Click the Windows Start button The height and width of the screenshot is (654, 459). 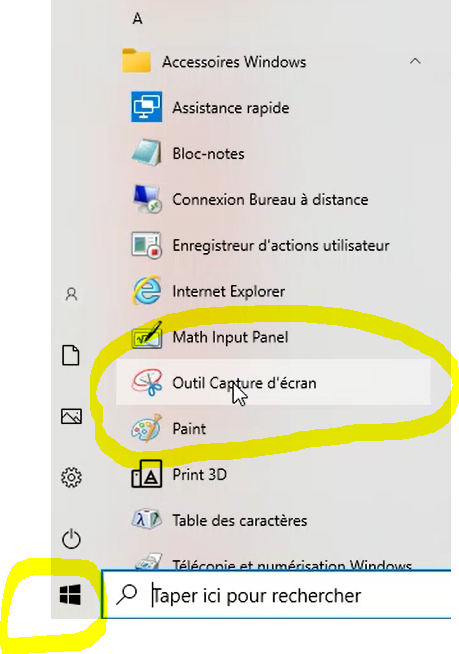(70, 594)
